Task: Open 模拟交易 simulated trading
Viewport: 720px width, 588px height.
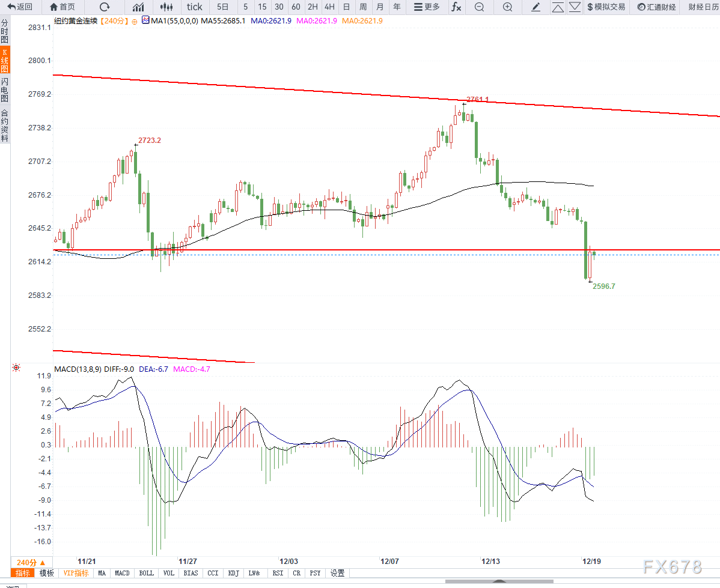Action: (x=606, y=7)
